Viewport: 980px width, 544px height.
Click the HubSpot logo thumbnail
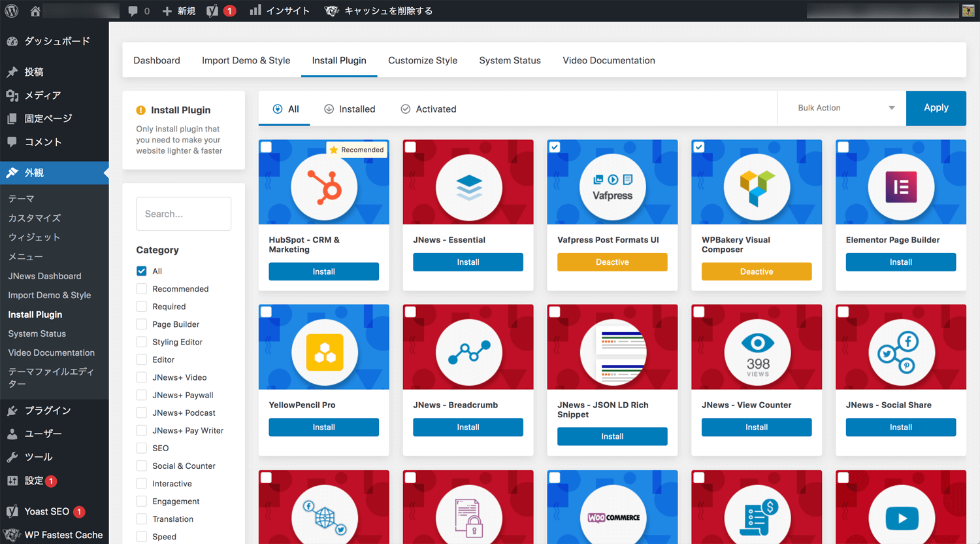point(324,187)
